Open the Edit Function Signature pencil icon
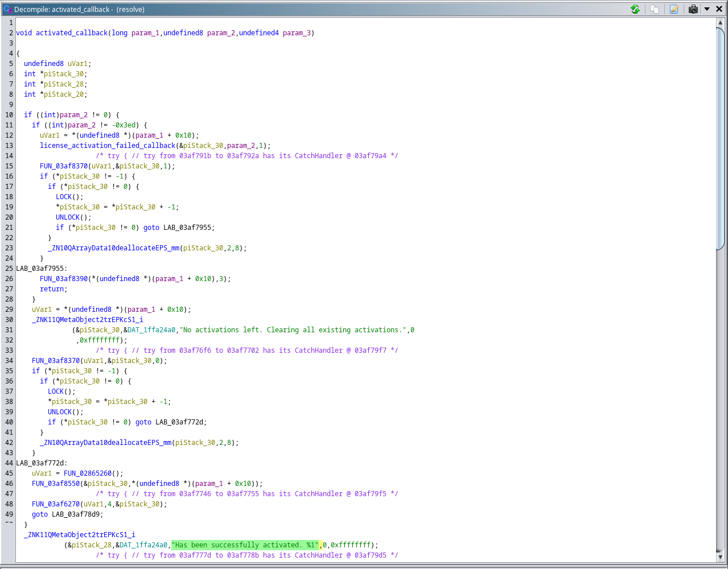The width and height of the screenshot is (728, 569). tap(674, 9)
